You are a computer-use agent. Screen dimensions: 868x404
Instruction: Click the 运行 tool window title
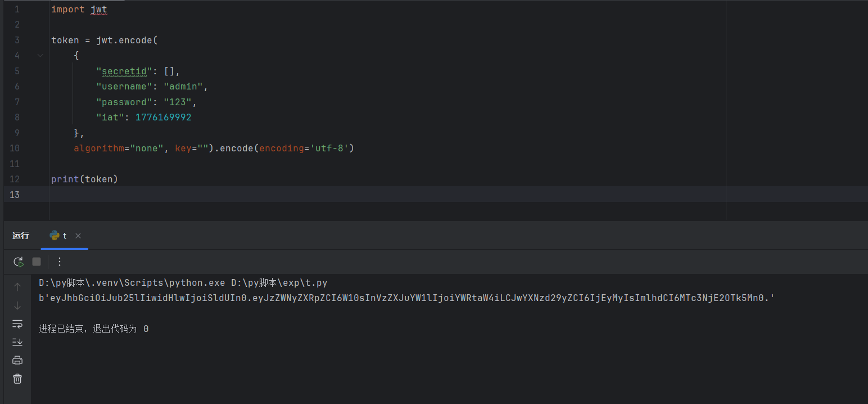pyautogui.click(x=21, y=236)
